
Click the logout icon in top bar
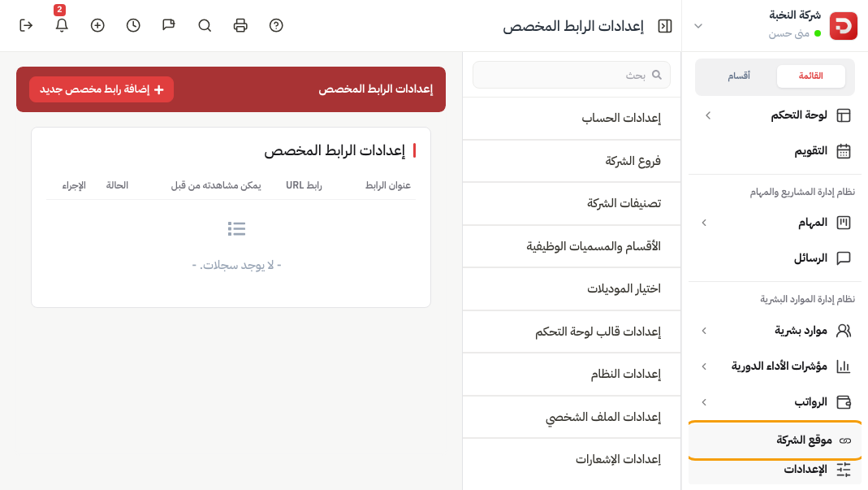26,25
